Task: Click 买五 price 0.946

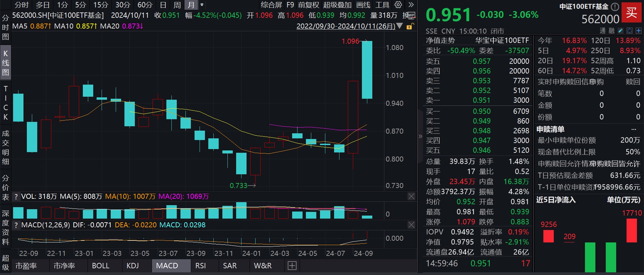Action: click(482, 150)
